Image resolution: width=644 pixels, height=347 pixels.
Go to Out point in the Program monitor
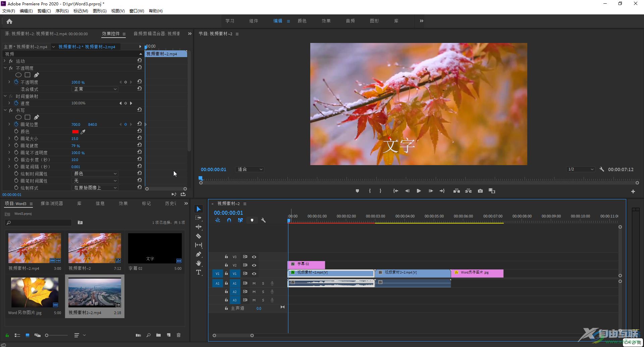pyautogui.click(x=442, y=191)
